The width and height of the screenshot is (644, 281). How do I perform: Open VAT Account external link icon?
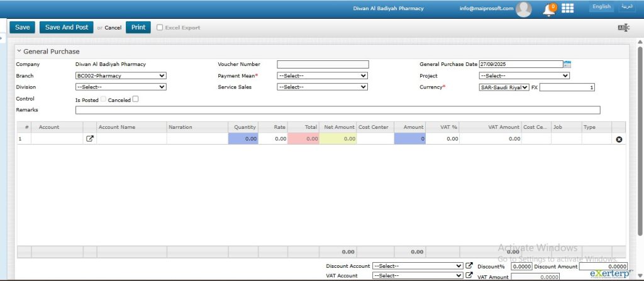pyautogui.click(x=469, y=275)
